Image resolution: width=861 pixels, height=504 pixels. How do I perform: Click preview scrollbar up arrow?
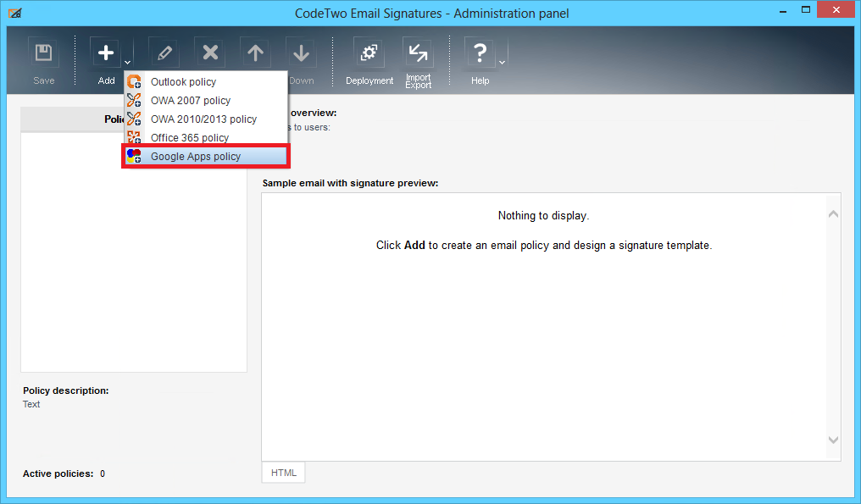coord(833,214)
